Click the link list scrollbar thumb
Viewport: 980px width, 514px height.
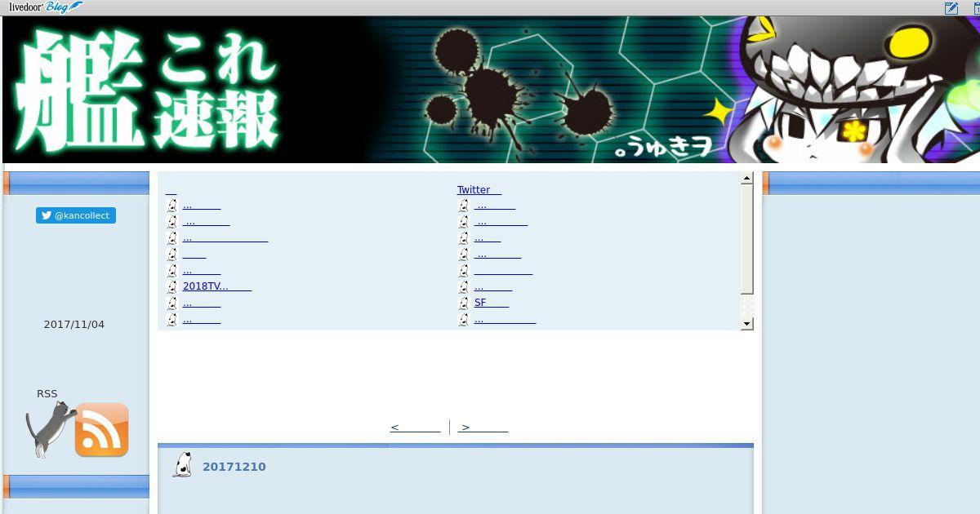tap(746, 239)
